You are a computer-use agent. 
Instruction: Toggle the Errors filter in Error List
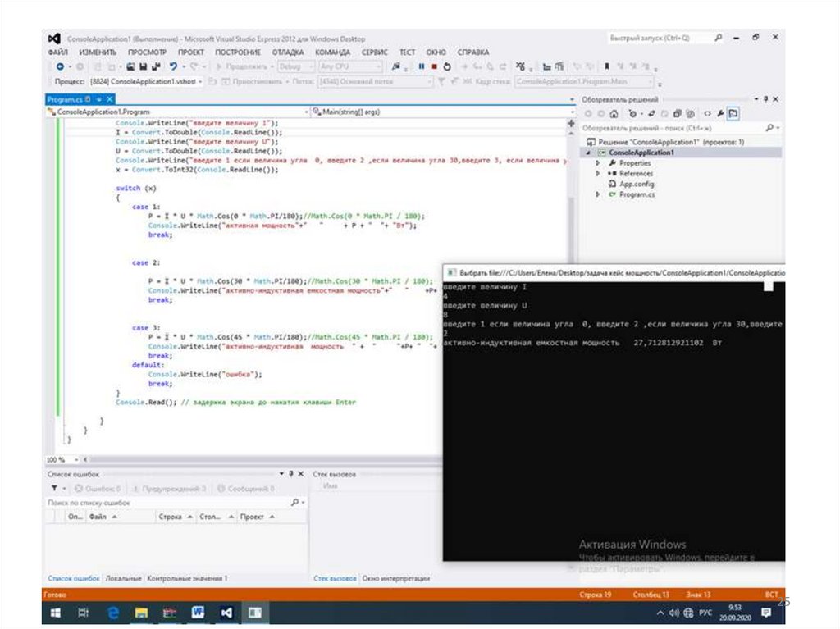(97, 489)
